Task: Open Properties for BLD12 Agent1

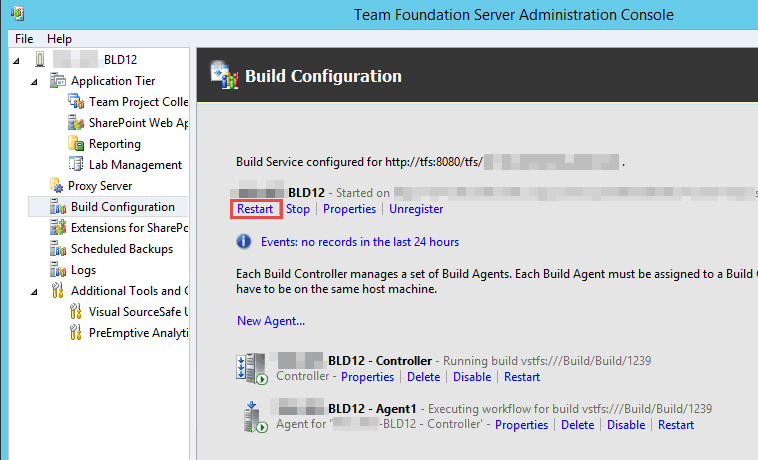Action: (521, 425)
